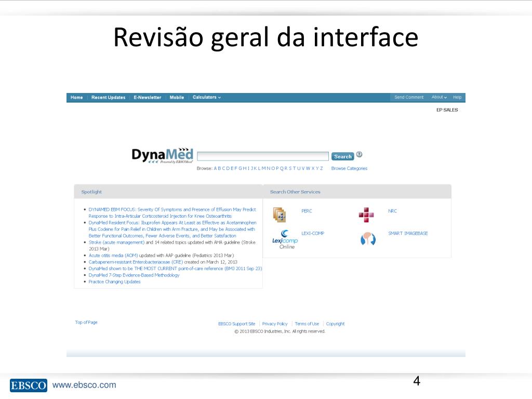Browse topics by letter M
532x399 pixels.
[263, 168]
